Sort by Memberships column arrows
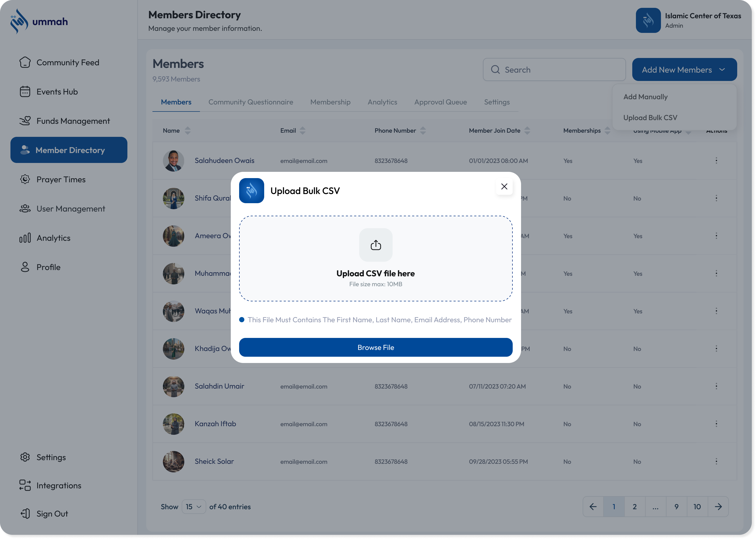This screenshot has height=539, width=756. (607, 130)
